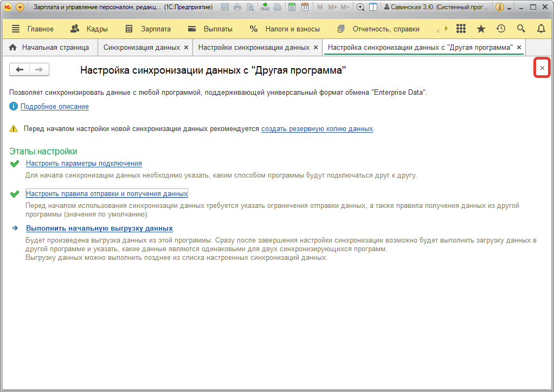Click the zoom magnifier in the title bar
The height and width of the screenshot is (392, 554).
coord(360,6)
